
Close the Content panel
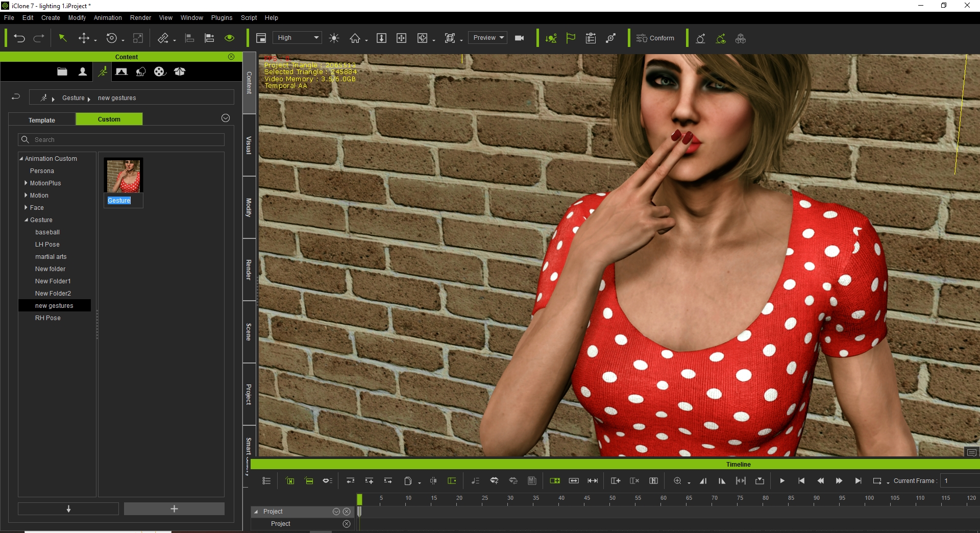click(x=231, y=57)
